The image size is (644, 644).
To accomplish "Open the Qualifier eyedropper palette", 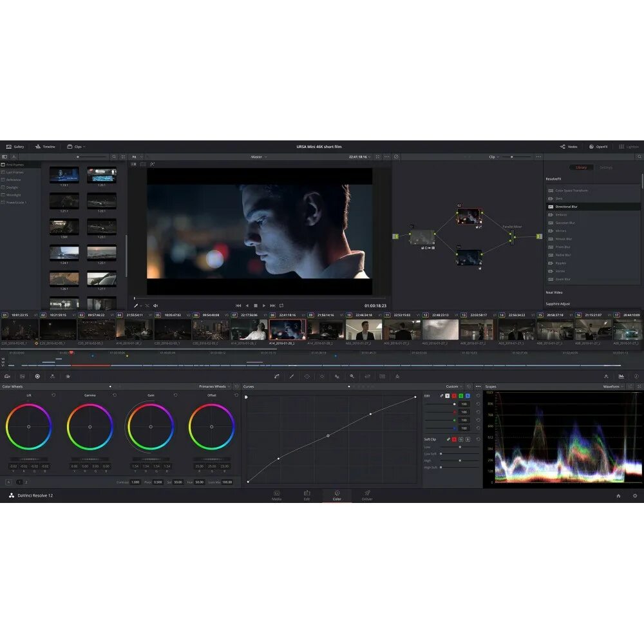I will [x=292, y=376].
